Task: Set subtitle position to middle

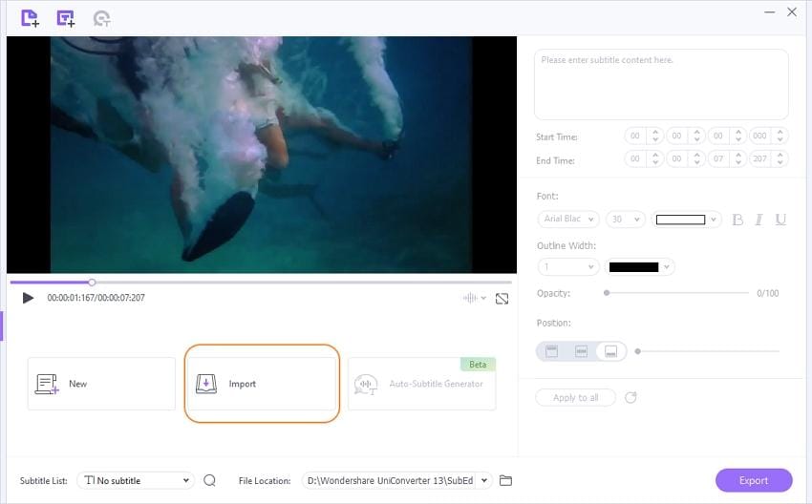Action: 582,351
